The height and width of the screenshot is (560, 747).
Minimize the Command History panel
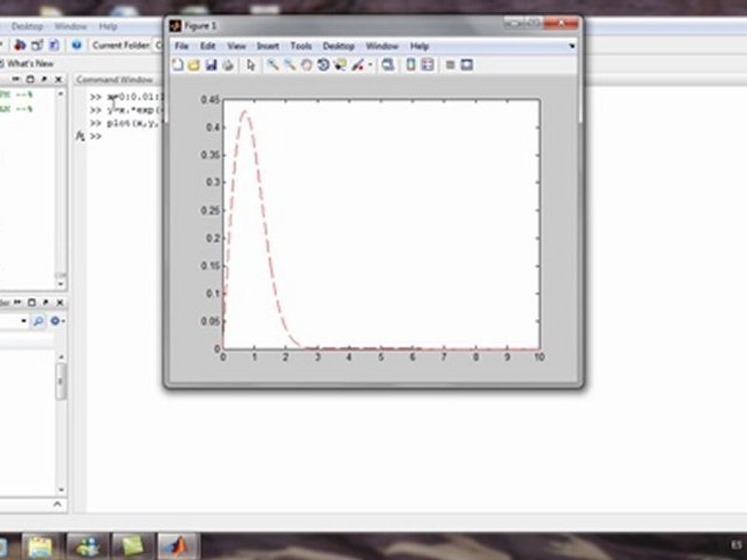click(x=16, y=79)
